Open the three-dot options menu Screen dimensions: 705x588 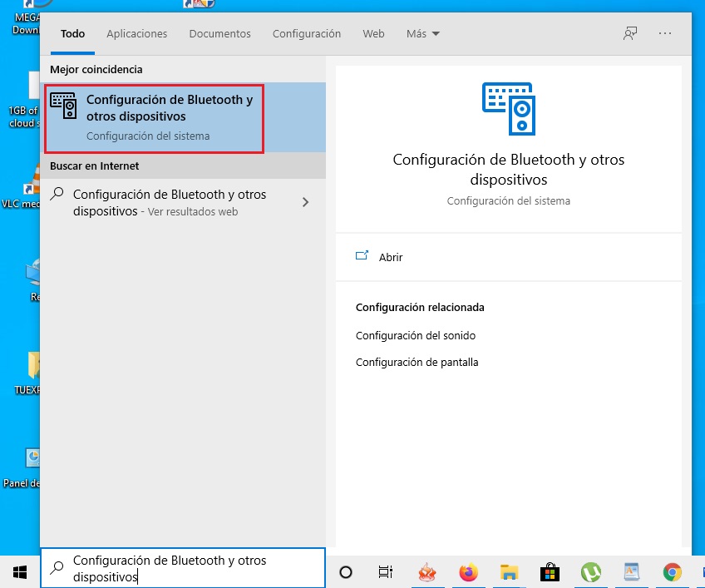(664, 33)
